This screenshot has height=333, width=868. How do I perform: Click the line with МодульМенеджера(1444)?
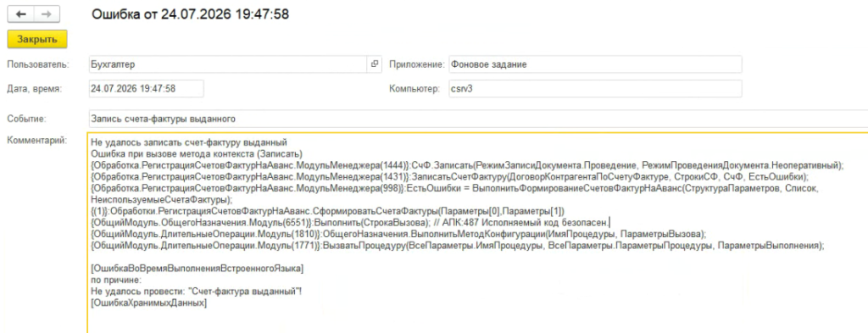tap(467, 165)
